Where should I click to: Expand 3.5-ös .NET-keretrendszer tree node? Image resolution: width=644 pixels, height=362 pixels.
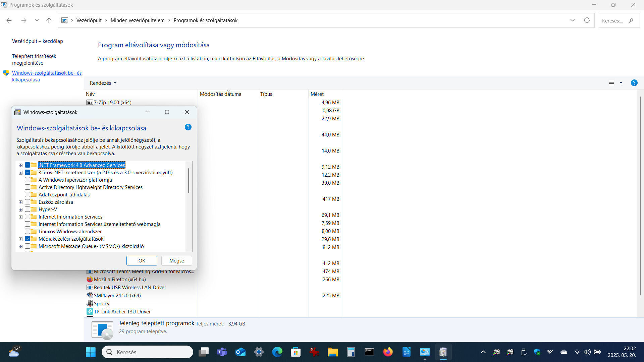pos(20,173)
